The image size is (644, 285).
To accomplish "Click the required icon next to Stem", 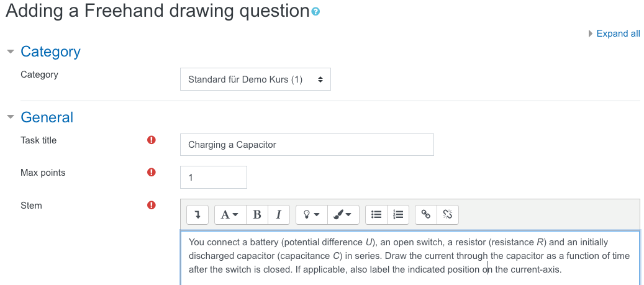I will click(x=152, y=205).
